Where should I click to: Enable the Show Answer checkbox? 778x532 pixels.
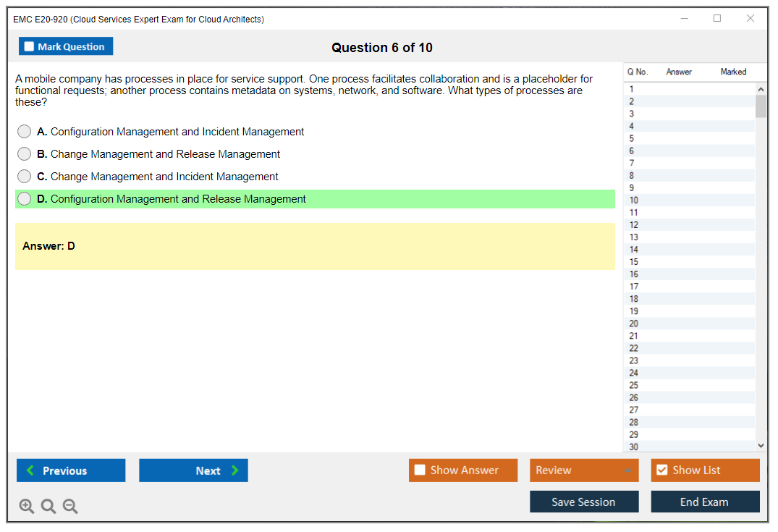[420, 470]
